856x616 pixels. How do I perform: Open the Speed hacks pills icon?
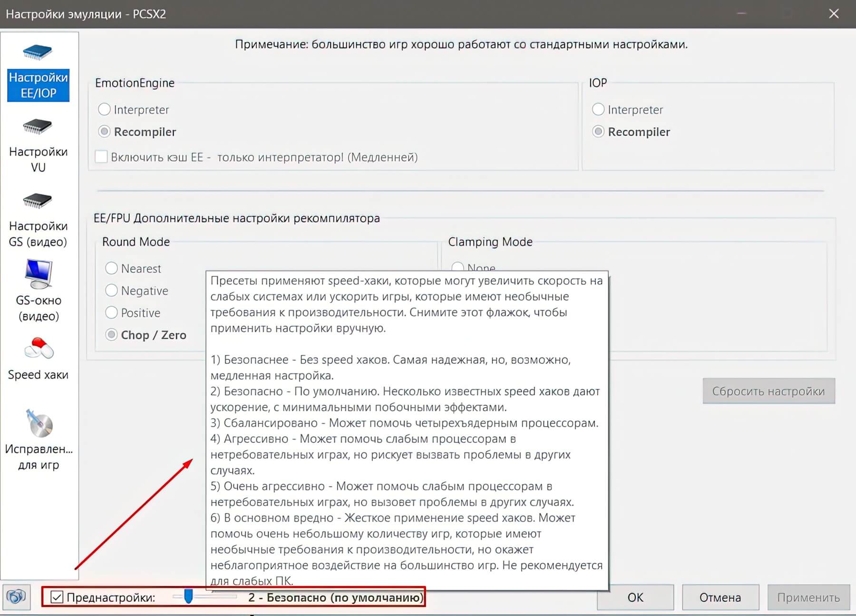pyautogui.click(x=39, y=349)
